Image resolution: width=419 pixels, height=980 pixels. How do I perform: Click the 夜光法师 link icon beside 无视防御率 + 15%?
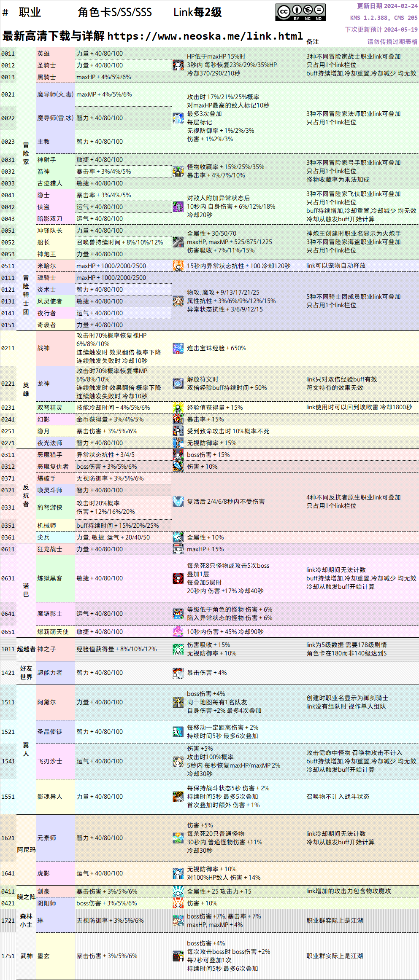point(178,443)
